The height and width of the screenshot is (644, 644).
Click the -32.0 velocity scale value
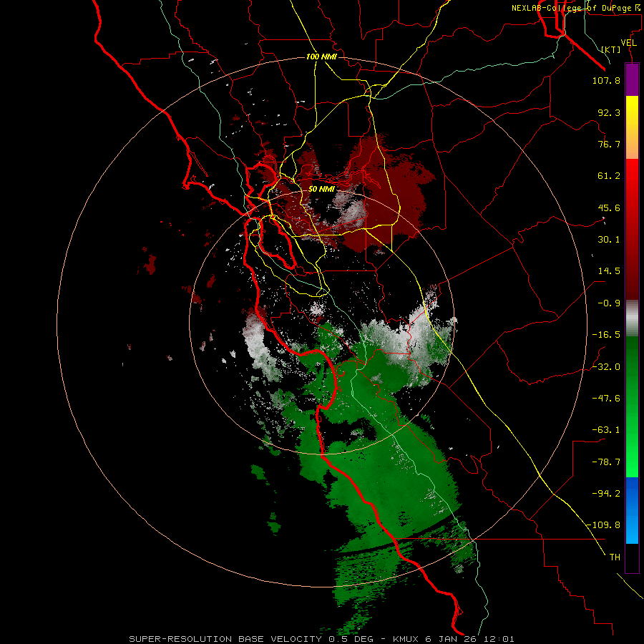pyautogui.click(x=606, y=367)
